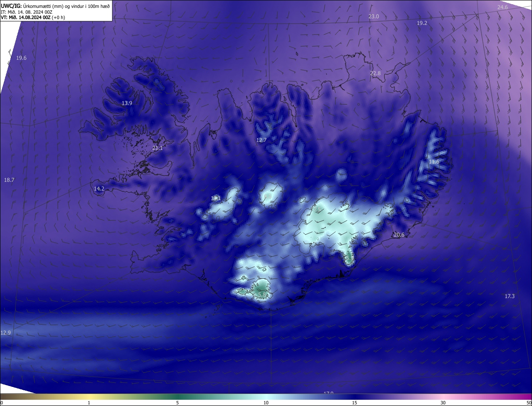Click the 19.2 value on the map
This screenshot has width=532, height=406.
pos(422,23)
